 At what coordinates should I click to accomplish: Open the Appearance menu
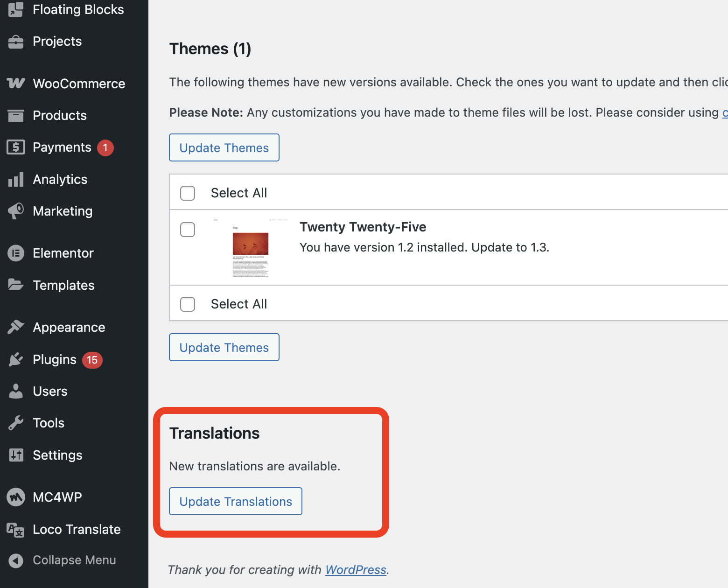point(69,328)
